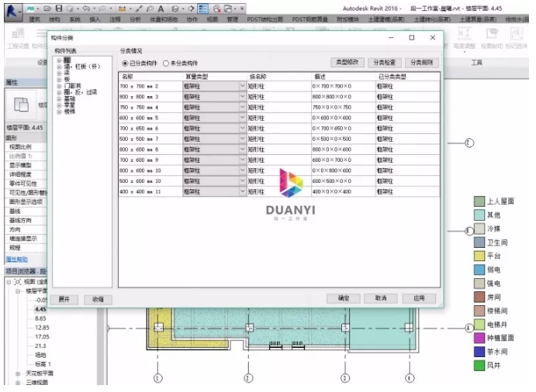Select the 17.05 floor plan in project browser
This screenshot has width=536, height=392.
(42, 337)
